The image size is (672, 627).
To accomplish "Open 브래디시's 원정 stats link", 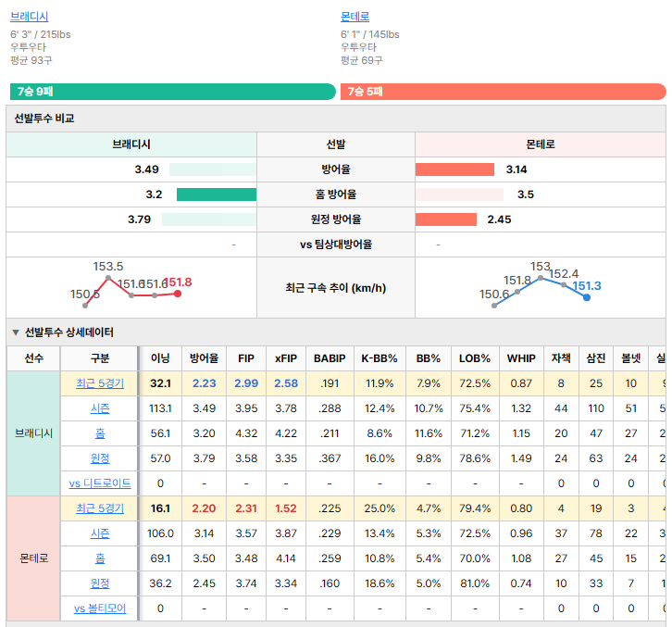I will click(x=100, y=458).
